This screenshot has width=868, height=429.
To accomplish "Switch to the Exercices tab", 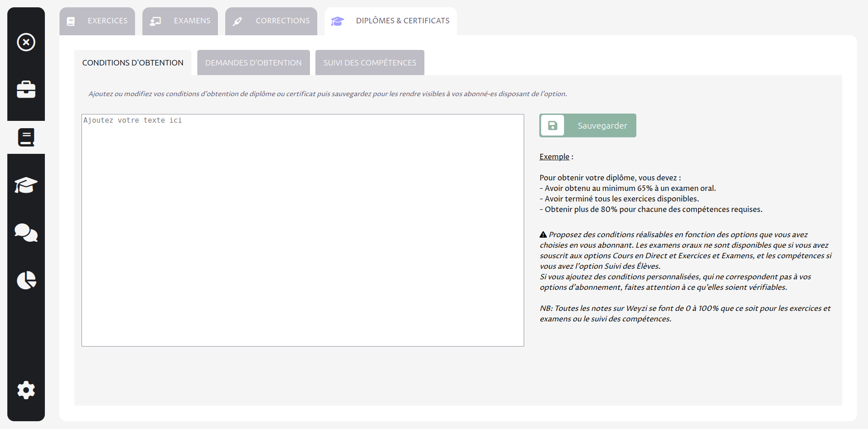I will pyautogui.click(x=108, y=21).
